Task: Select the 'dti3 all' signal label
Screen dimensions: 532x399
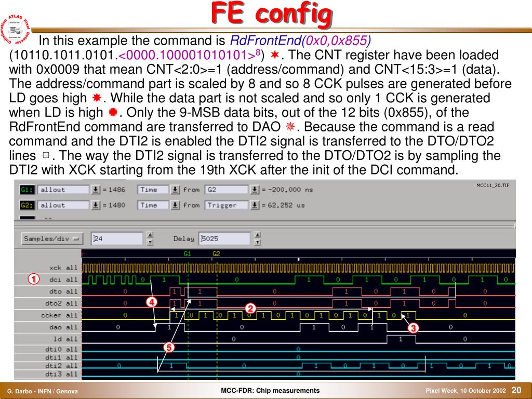Action: (x=62, y=374)
